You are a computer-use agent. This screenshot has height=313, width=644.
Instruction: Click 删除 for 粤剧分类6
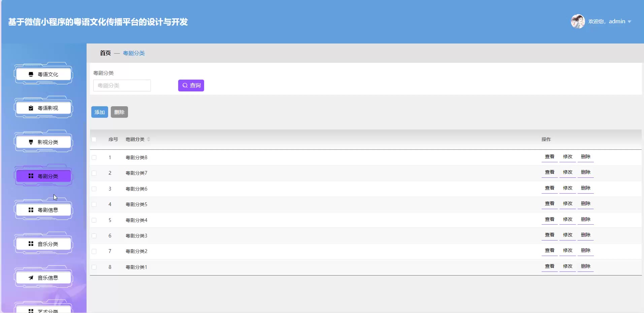[585, 188]
